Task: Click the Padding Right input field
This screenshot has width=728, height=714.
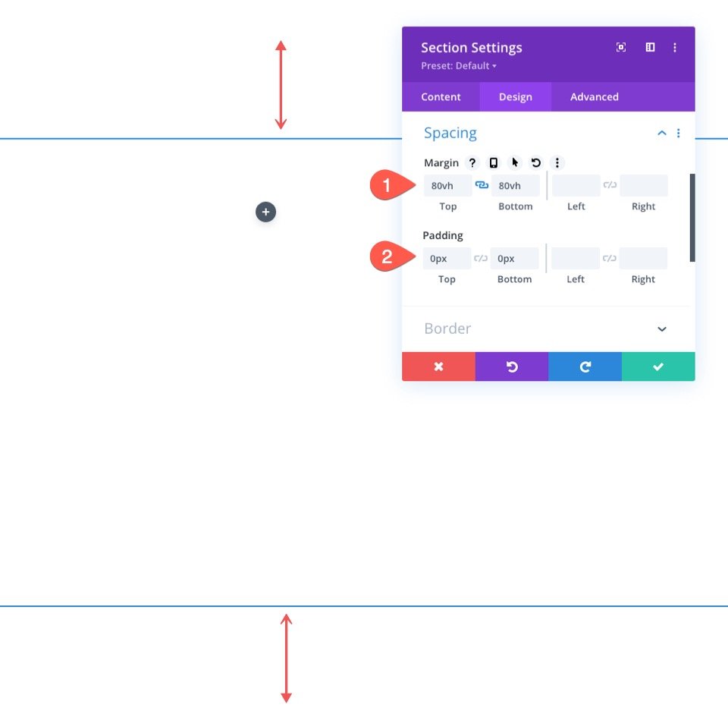Action: point(643,258)
